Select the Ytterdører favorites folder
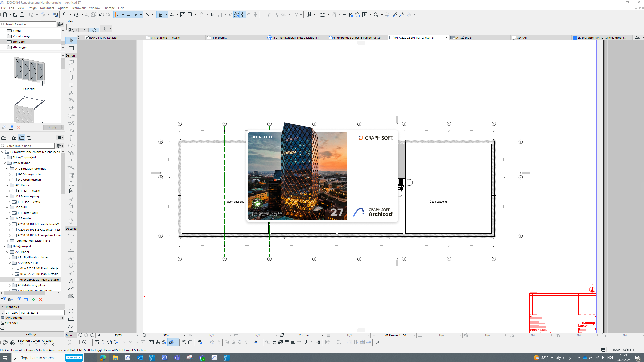644x362 pixels. [x=19, y=42]
